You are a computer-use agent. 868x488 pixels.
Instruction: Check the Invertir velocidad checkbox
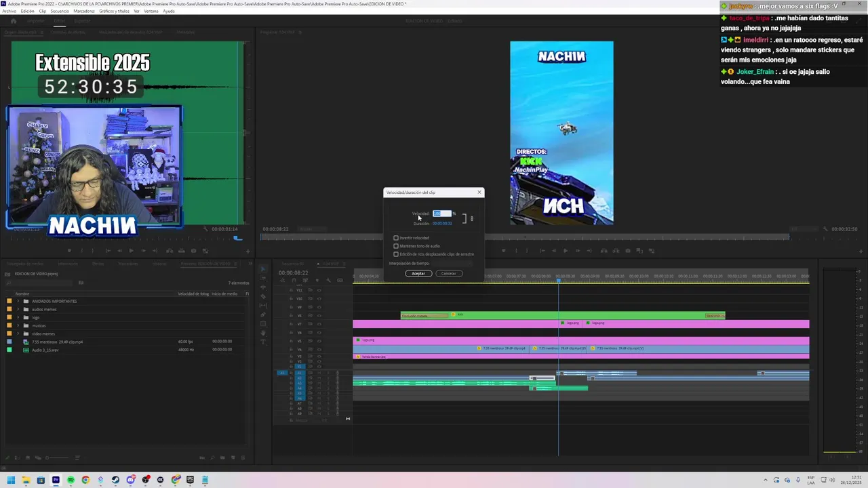click(x=396, y=238)
